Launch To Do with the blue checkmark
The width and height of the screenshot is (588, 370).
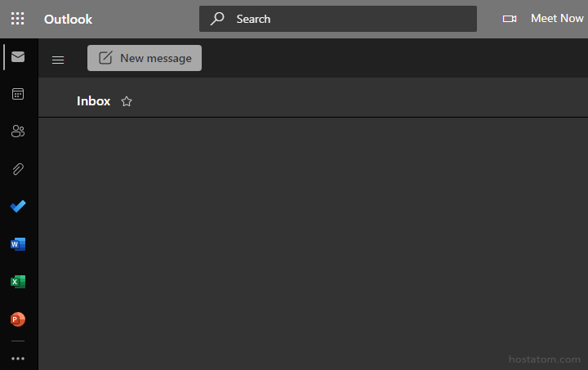pos(18,207)
